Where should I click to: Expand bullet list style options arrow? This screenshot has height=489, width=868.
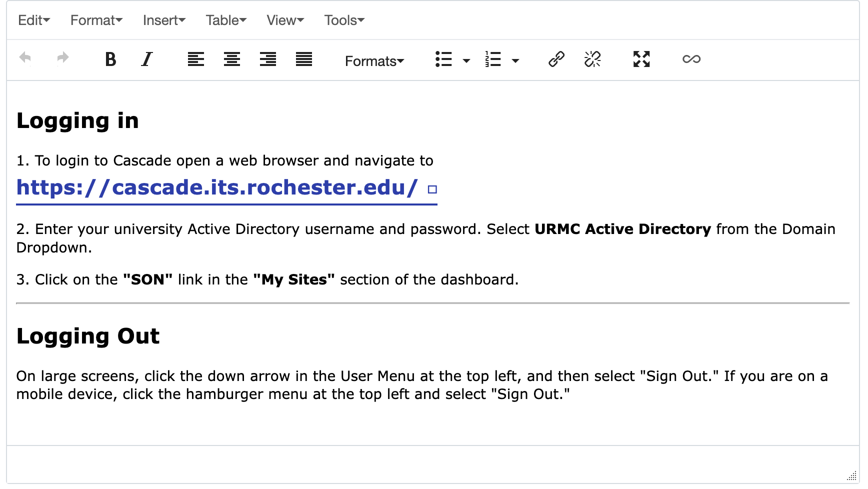[466, 61]
